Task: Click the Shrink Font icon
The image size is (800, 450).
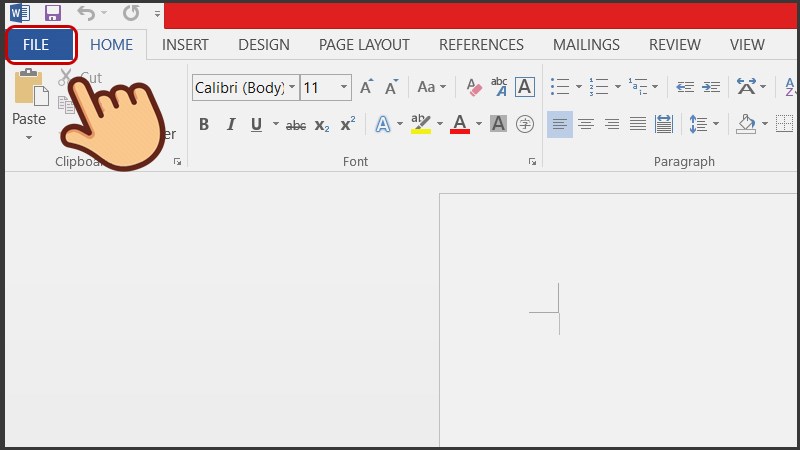Action: (394, 88)
